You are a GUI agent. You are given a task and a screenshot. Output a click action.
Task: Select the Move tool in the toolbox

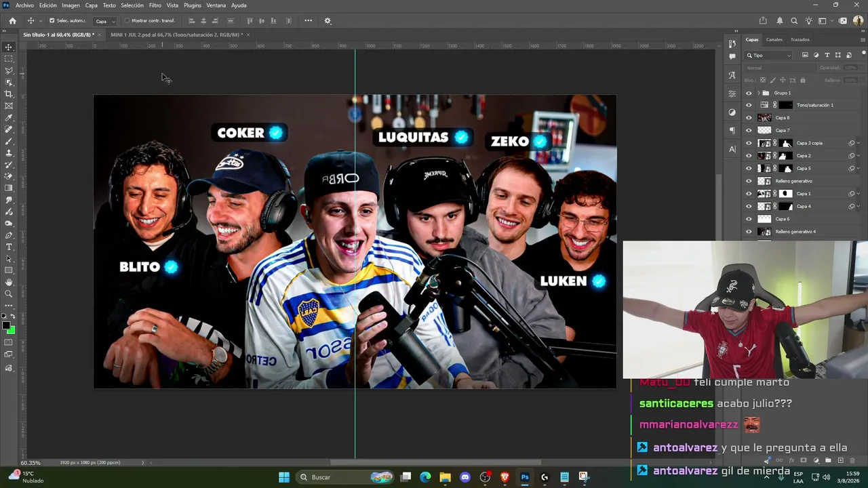[9, 47]
